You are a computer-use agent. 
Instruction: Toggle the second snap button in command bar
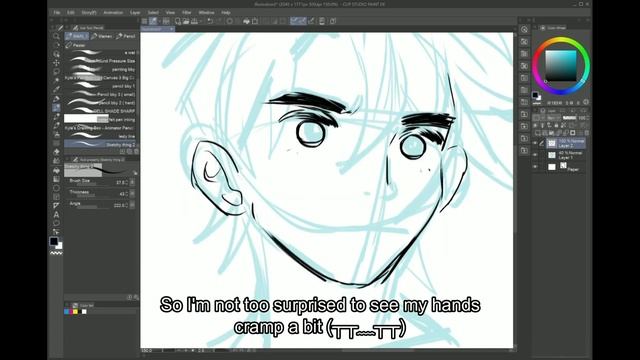point(302,21)
